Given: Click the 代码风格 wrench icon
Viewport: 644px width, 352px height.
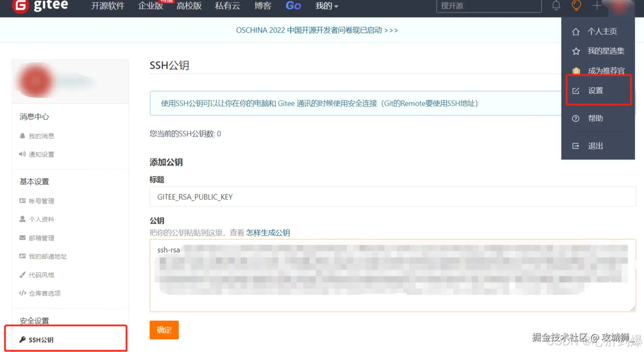Looking at the screenshot, I should (x=22, y=275).
